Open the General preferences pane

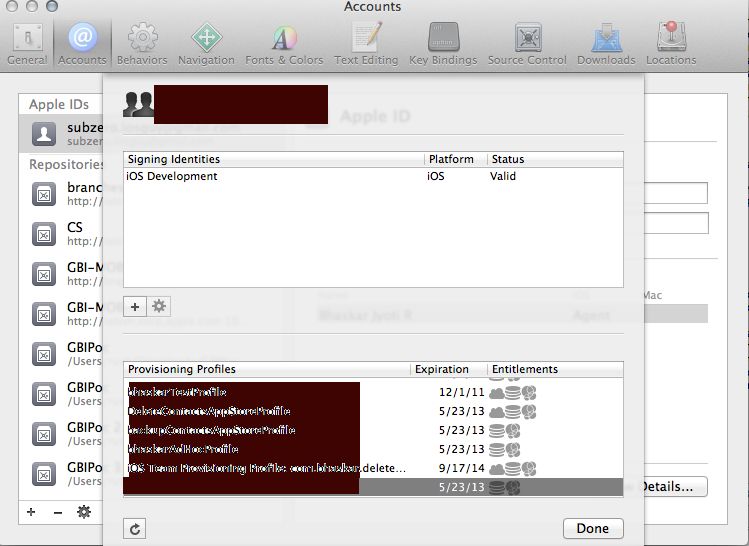pyautogui.click(x=27, y=44)
